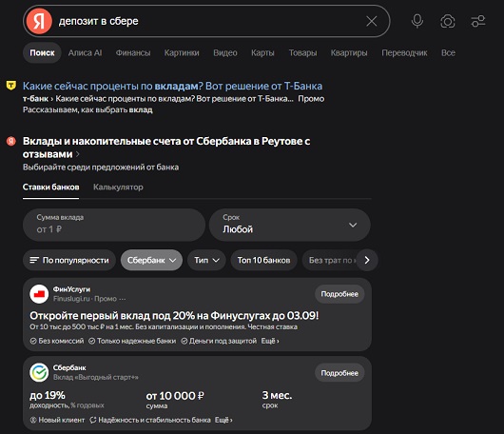Screen dimensions: 504x434
Task: Click the Сумма вклада input field
Action: click(x=114, y=225)
